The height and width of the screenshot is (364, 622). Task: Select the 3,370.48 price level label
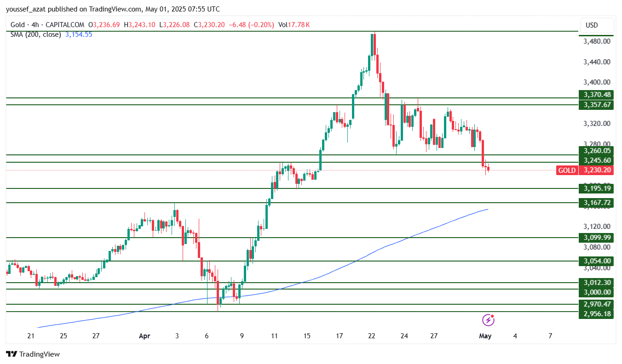click(597, 95)
